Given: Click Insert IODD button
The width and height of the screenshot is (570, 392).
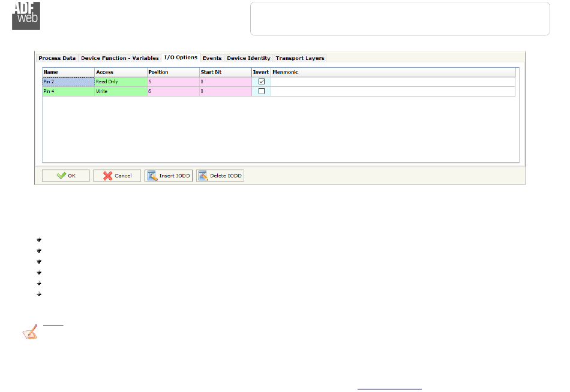Looking at the screenshot, I should coord(169,176).
